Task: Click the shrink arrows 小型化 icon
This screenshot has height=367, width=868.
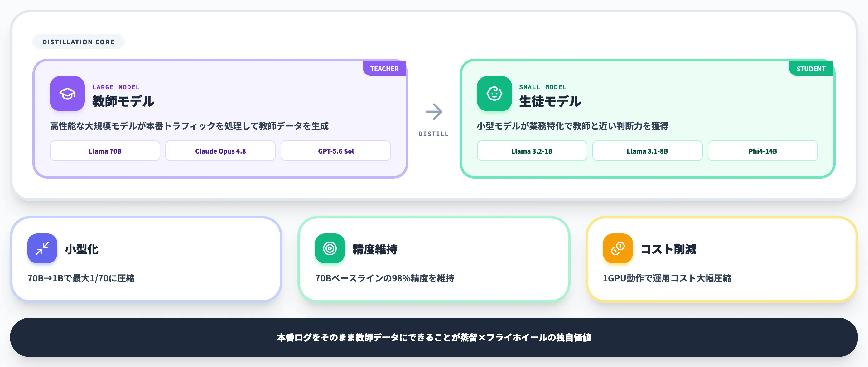Action: coord(42,249)
